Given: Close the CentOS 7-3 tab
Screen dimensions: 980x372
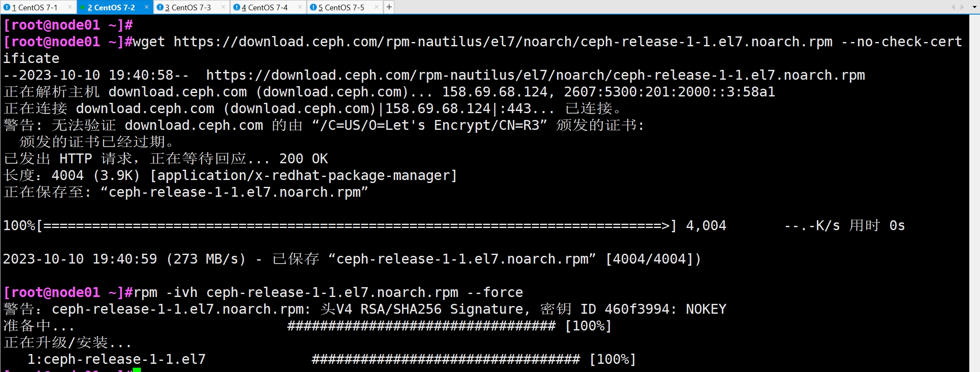Looking at the screenshot, I should [x=223, y=7].
